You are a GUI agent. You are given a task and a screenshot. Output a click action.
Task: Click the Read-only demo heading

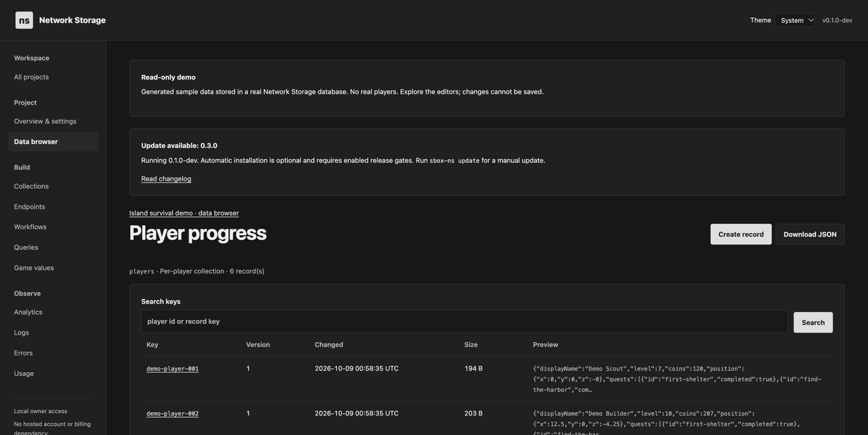click(x=168, y=77)
